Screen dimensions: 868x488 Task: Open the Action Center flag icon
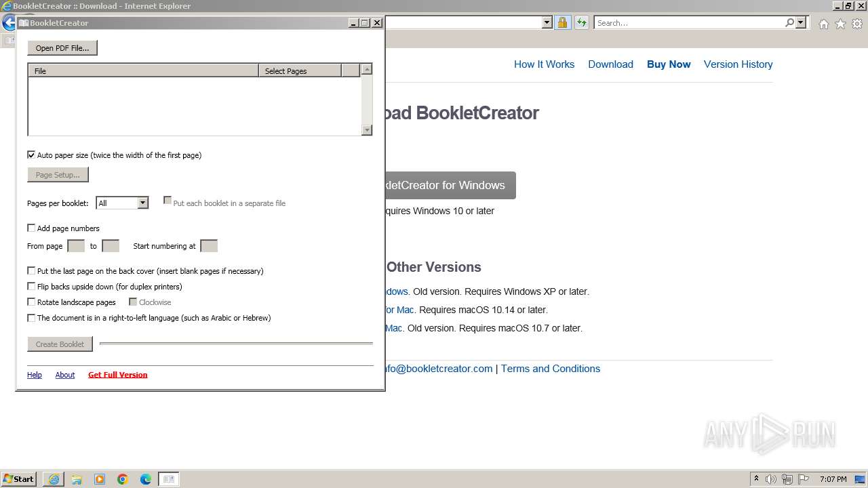pos(804,479)
